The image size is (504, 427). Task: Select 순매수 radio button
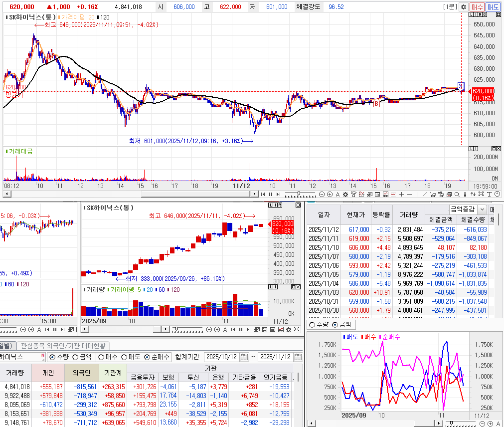point(147,357)
